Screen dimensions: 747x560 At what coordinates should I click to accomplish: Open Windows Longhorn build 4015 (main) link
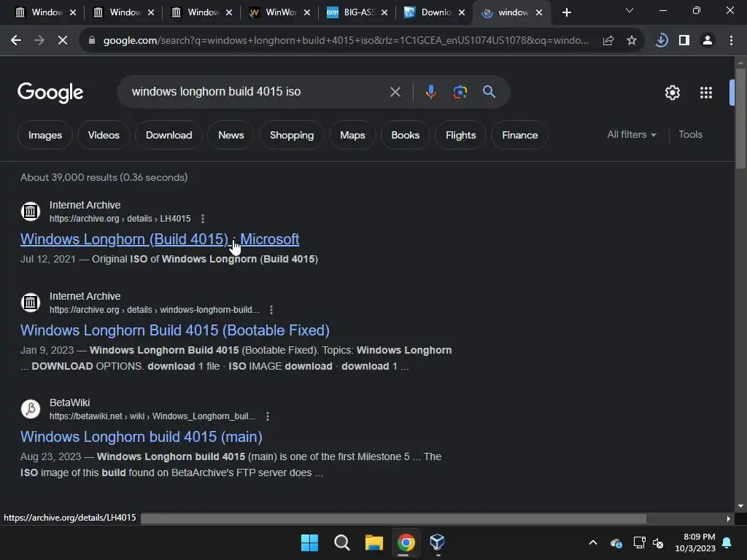(142, 437)
